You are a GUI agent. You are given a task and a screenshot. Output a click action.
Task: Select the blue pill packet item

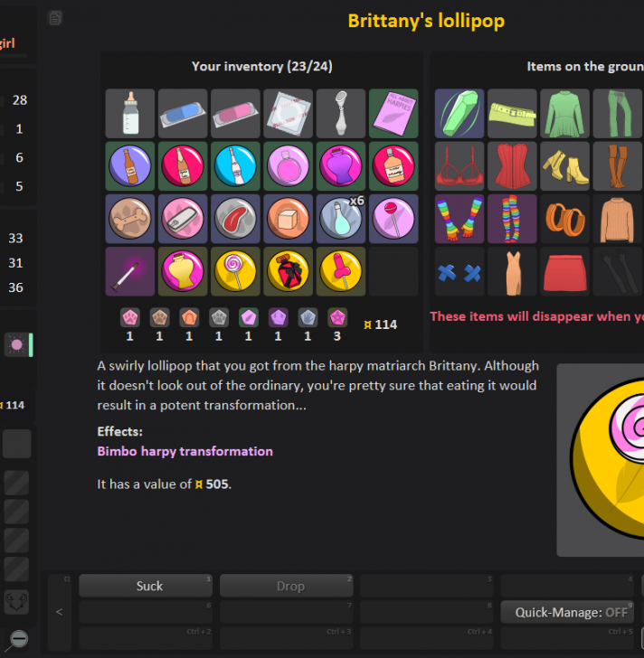183,113
